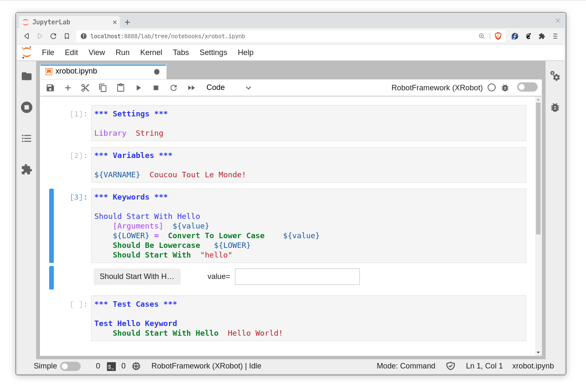This screenshot has height=392, width=586.
Task: Click terminal icon in status bar
Action: pyautogui.click(x=111, y=366)
